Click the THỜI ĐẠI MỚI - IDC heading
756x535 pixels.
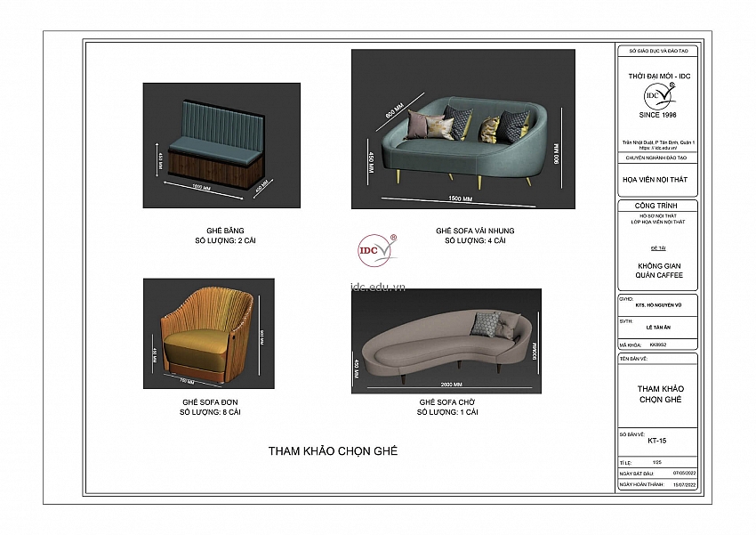(x=658, y=76)
